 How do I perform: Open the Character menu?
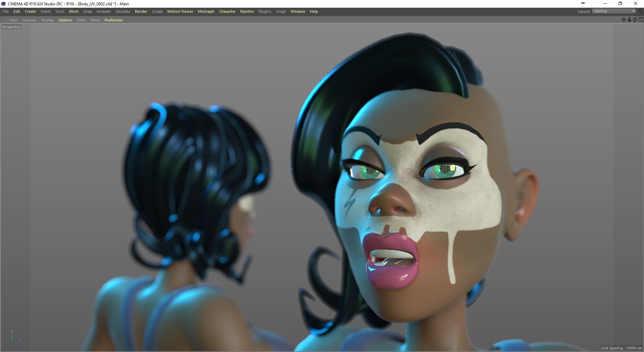pos(227,11)
